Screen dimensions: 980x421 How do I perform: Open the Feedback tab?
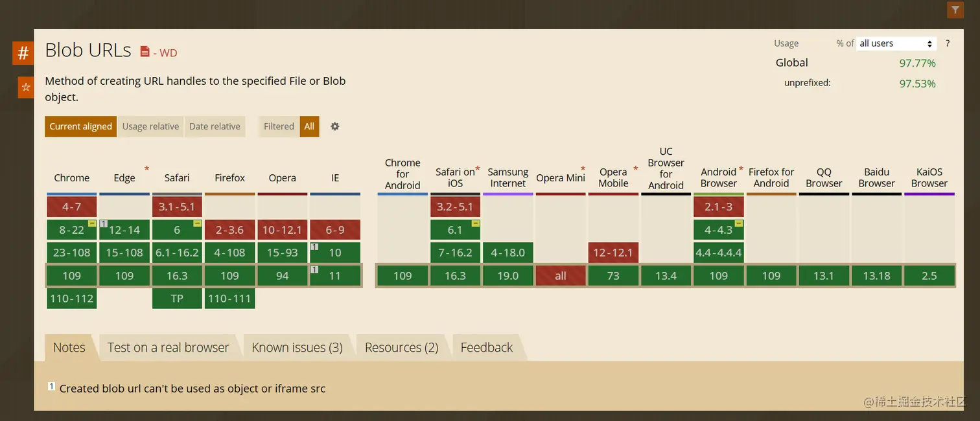click(x=487, y=347)
